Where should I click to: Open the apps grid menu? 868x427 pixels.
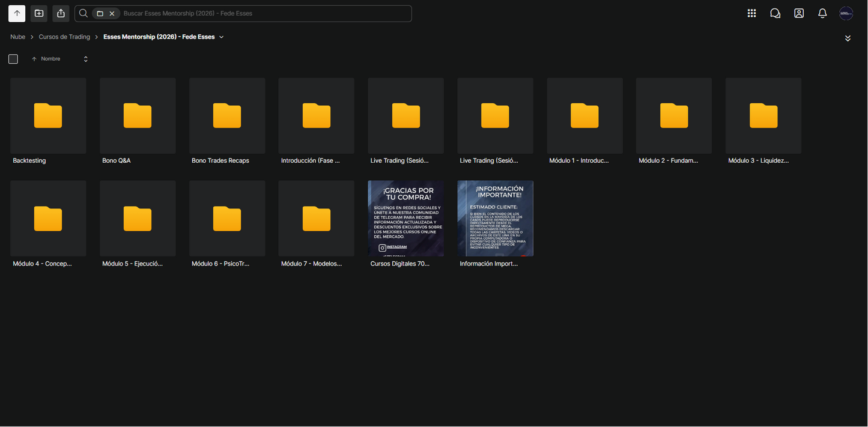pos(751,13)
